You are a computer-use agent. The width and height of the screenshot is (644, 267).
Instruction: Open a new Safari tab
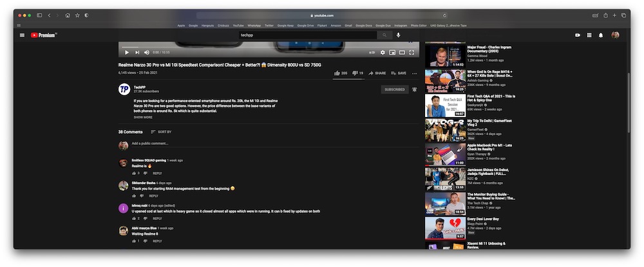(614, 15)
